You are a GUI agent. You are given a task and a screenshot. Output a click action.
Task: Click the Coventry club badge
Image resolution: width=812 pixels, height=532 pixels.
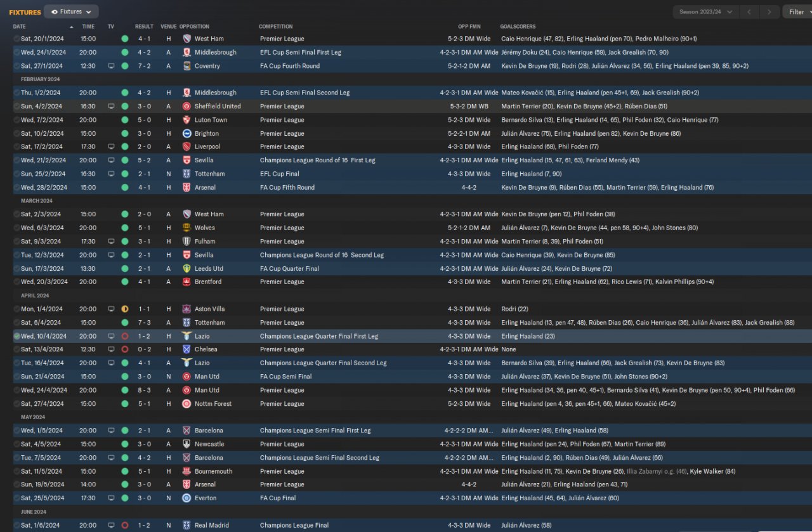click(187, 66)
